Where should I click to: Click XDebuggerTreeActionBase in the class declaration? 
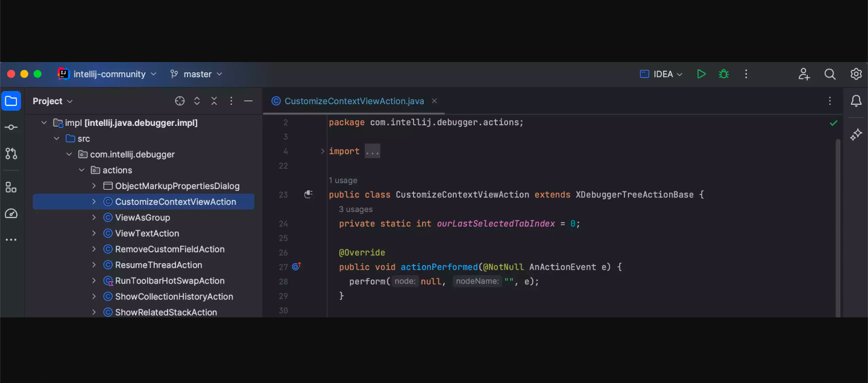[635, 195]
